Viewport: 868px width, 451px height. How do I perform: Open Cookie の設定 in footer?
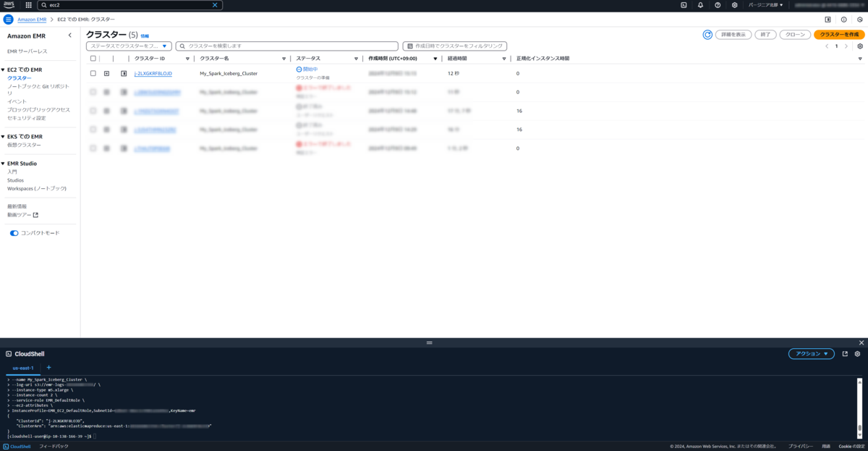(x=851, y=447)
